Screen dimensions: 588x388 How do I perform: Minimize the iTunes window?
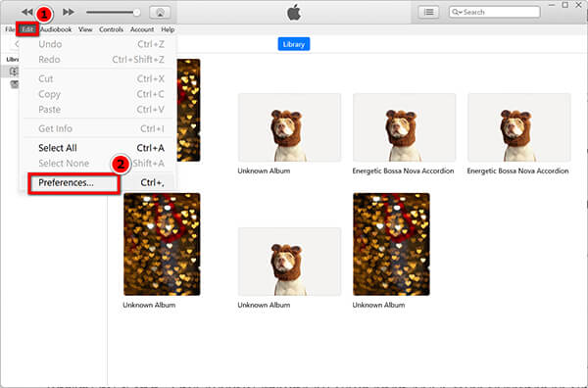pyautogui.click(x=552, y=5)
